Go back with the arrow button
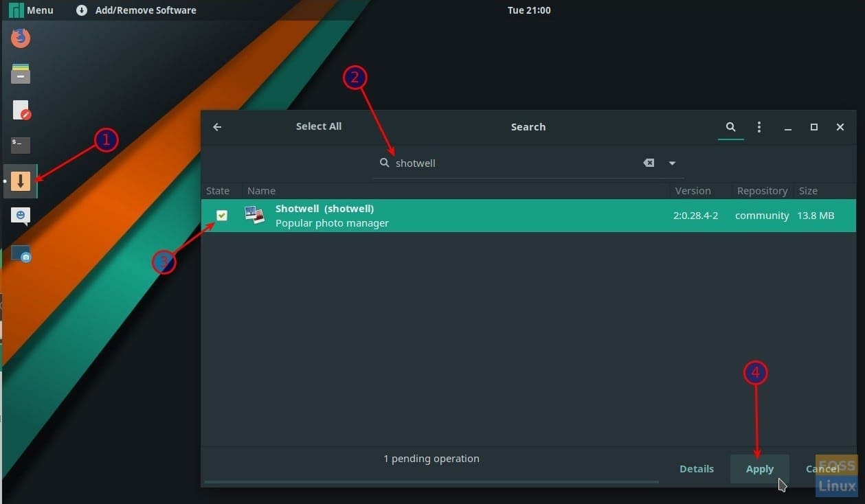 217,127
